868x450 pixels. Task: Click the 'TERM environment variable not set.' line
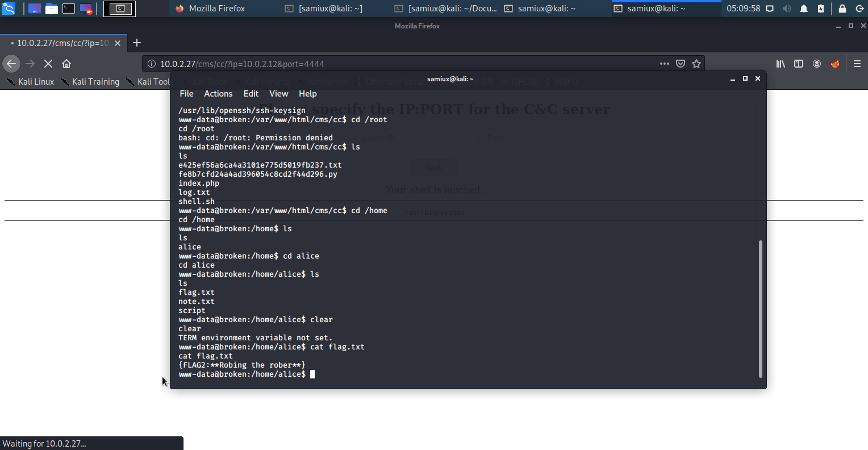tap(256, 338)
